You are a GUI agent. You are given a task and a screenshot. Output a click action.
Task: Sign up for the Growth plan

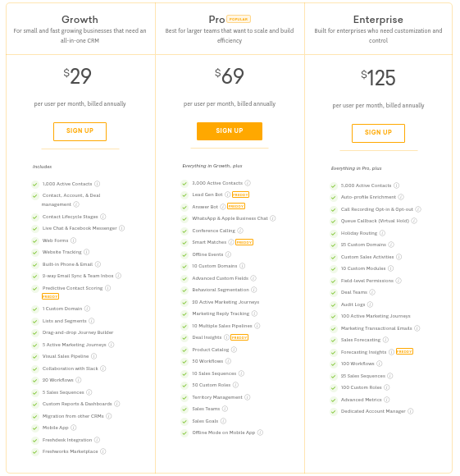(80, 131)
